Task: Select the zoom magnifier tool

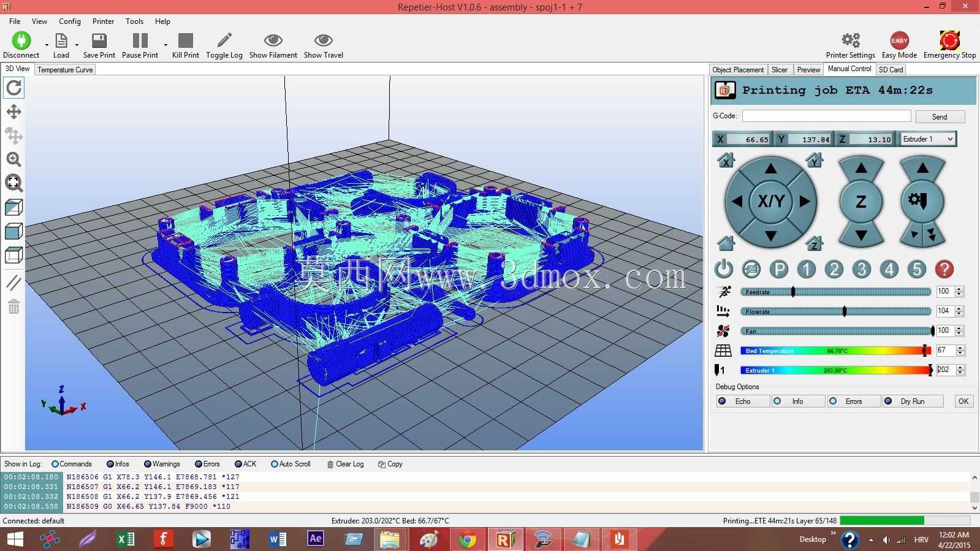Action: pyautogui.click(x=13, y=159)
